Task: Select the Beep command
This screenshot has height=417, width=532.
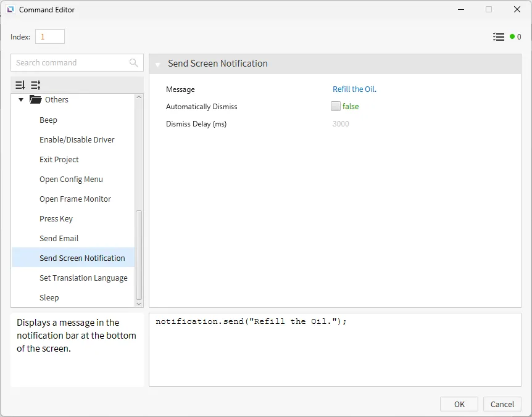Action: tap(48, 120)
